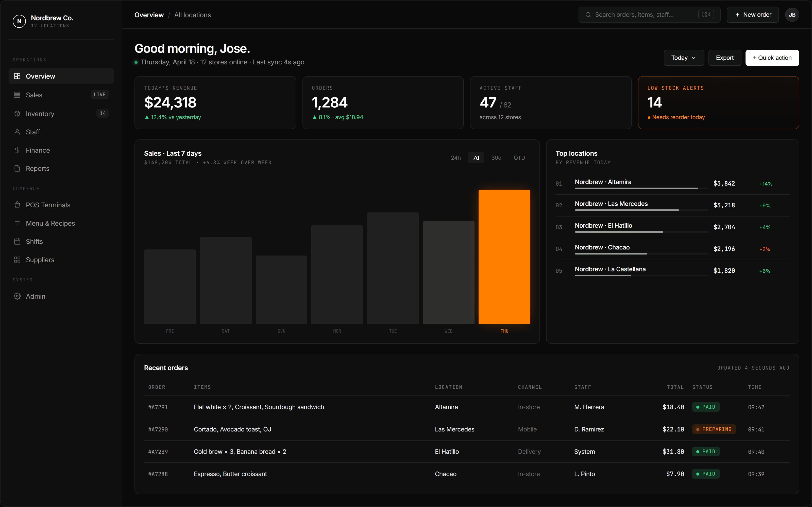Click the POS Terminals bag icon
Screen dimensions: 812x507
17,205
